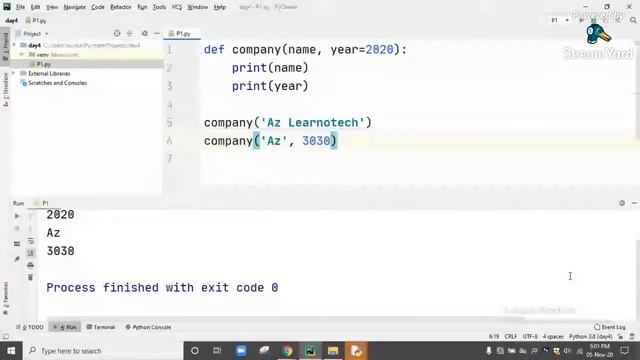The width and height of the screenshot is (640, 360).
Task: Click the Pin Tab icon in Run panel
Action: [x=17, y=259]
